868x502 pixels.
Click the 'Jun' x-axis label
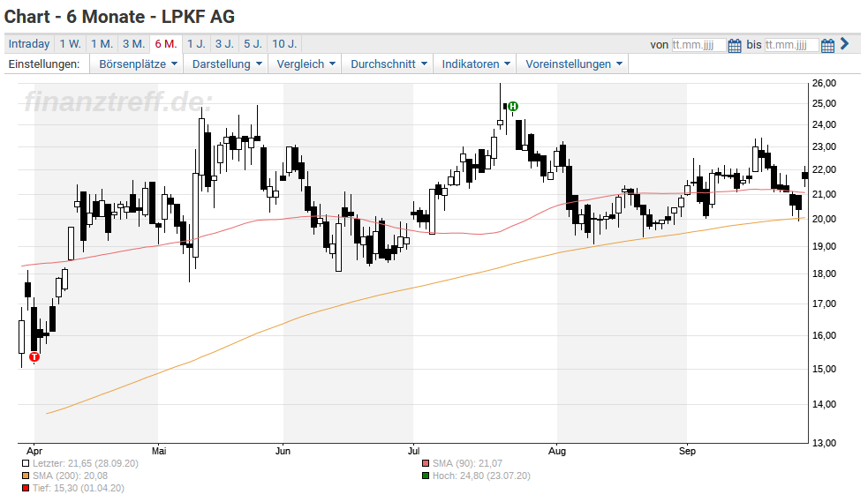pos(283,451)
